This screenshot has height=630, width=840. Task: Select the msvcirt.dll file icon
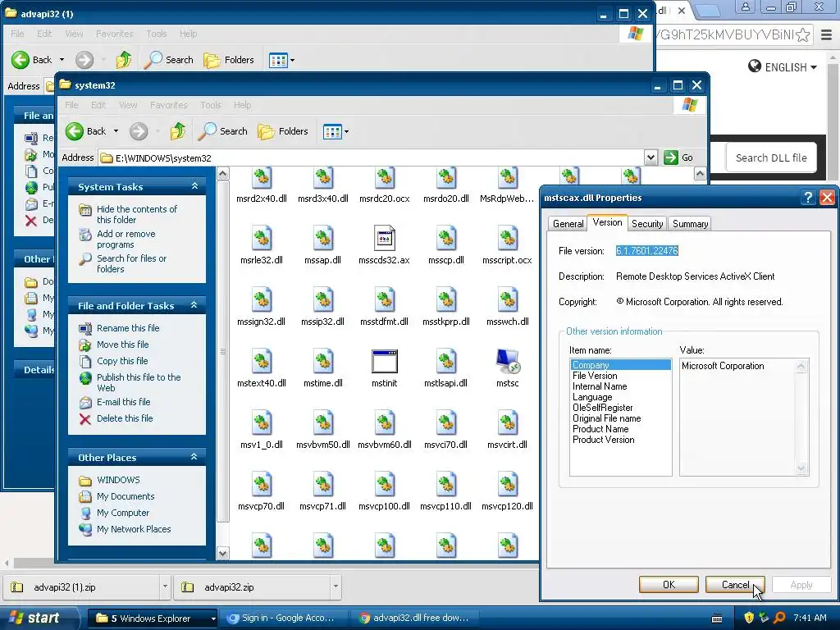click(507, 423)
